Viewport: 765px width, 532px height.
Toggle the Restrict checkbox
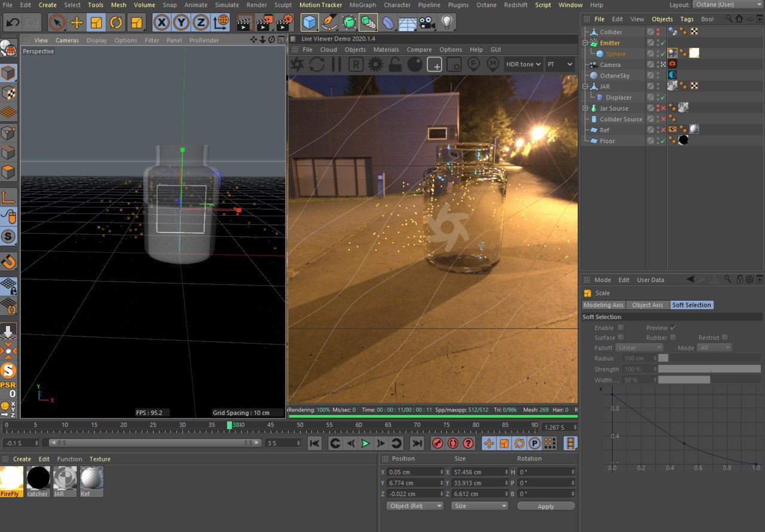(725, 337)
